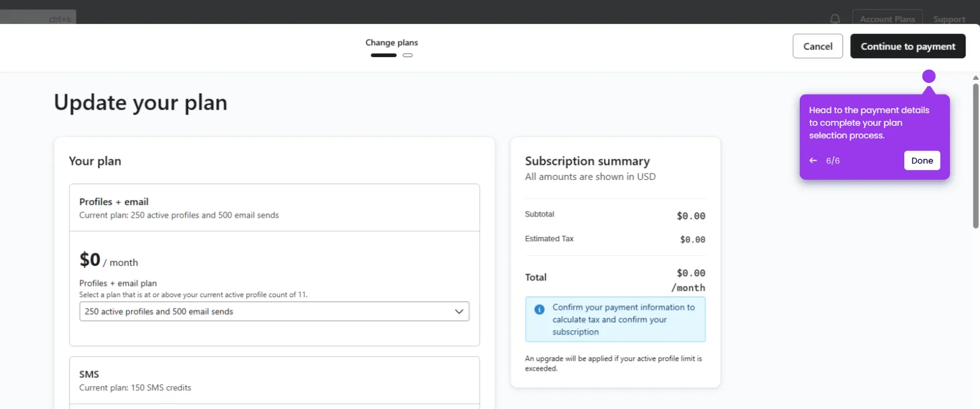This screenshot has height=409, width=980.
Task: Click the 6/6 tour step counter
Action: (x=833, y=161)
